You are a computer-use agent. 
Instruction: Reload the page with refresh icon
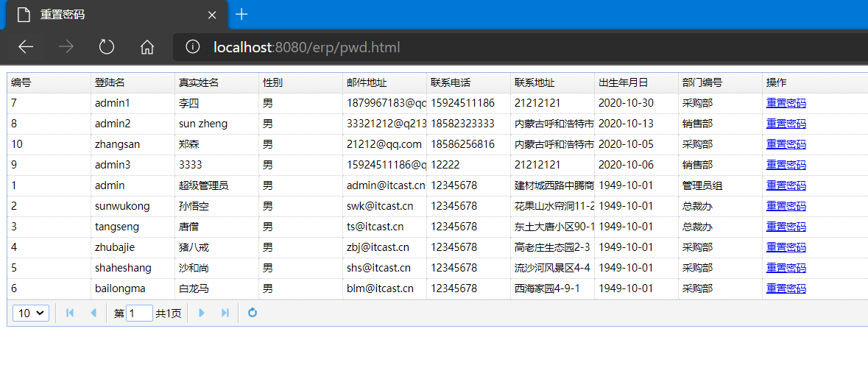pyautogui.click(x=106, y=47)
